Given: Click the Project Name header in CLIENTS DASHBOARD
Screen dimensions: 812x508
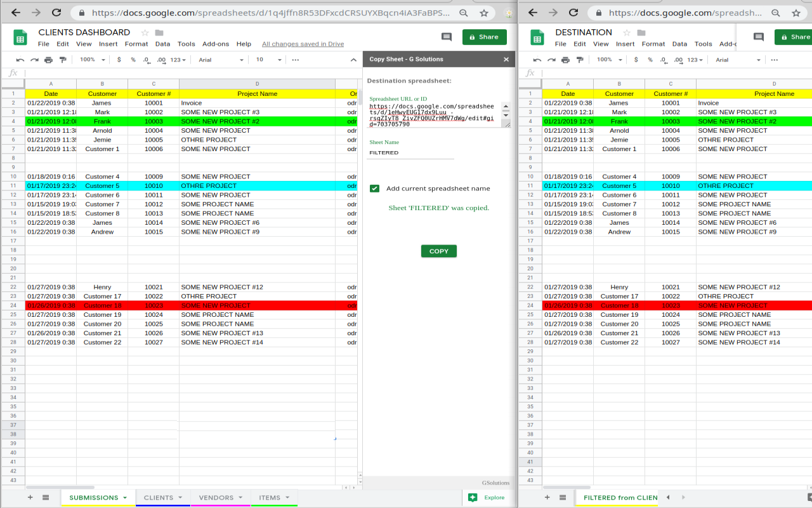Looking at the screenshot, I should [257, 93].
